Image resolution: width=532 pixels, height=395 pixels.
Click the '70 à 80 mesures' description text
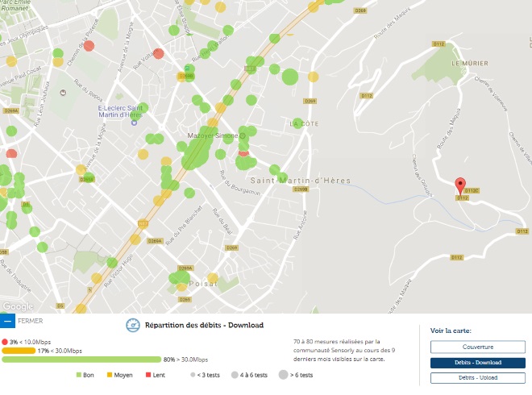tap(343, 350)
